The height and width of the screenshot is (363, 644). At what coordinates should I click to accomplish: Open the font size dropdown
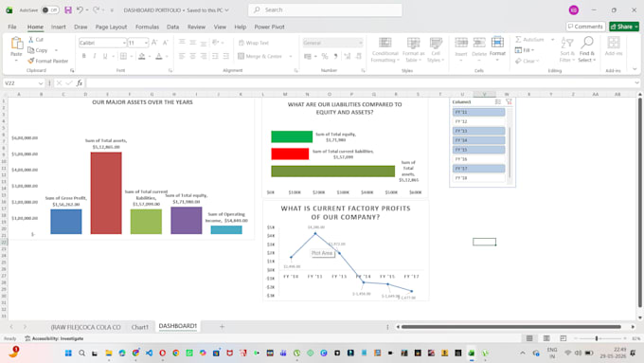146,43
